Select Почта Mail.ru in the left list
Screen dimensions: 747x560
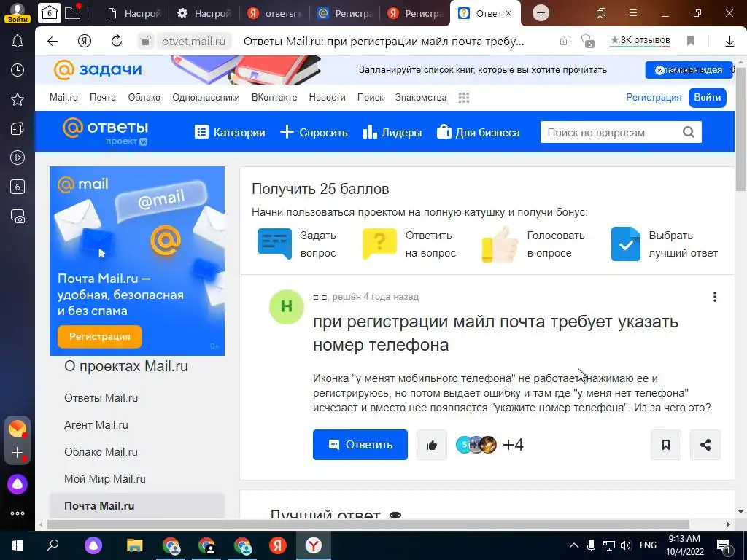(x=137, y=506)
